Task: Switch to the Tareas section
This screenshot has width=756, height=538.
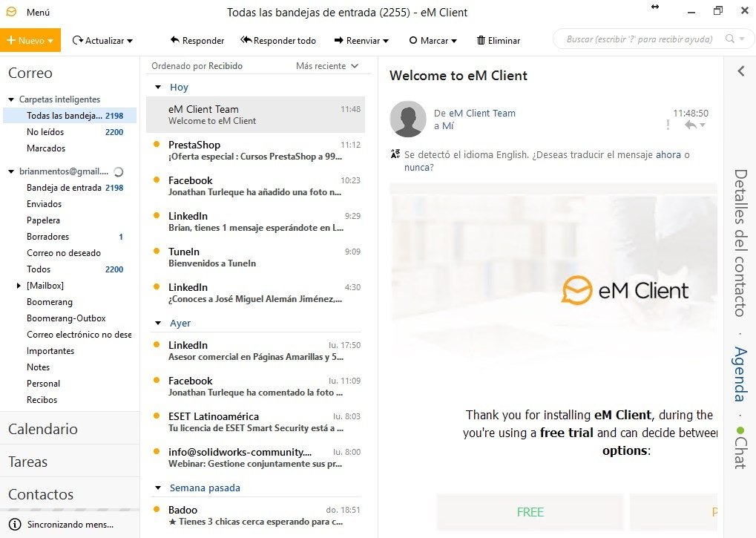Action: point(70,462)
